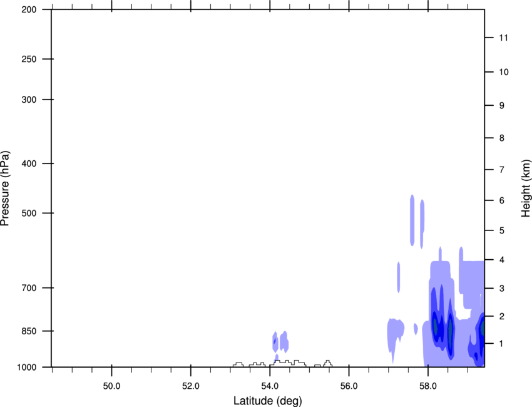Select the 300 pressure tick label

(x=29, y=100)
